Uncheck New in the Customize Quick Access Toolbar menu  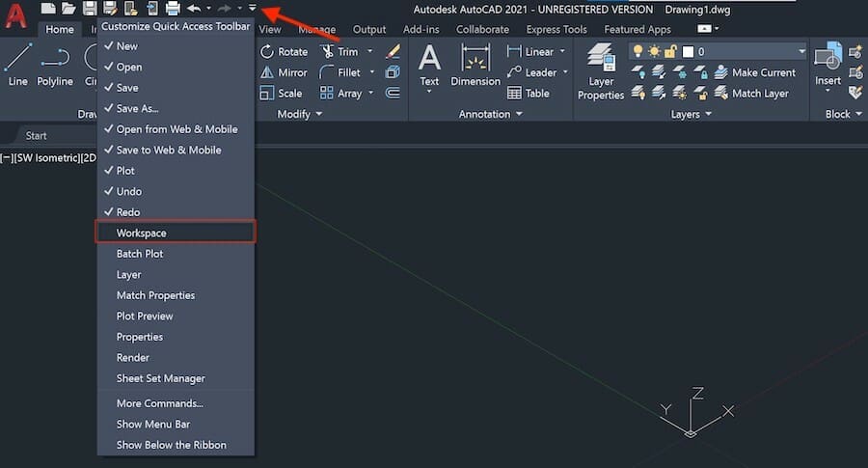pyautogui.click(x=176, y=46)
